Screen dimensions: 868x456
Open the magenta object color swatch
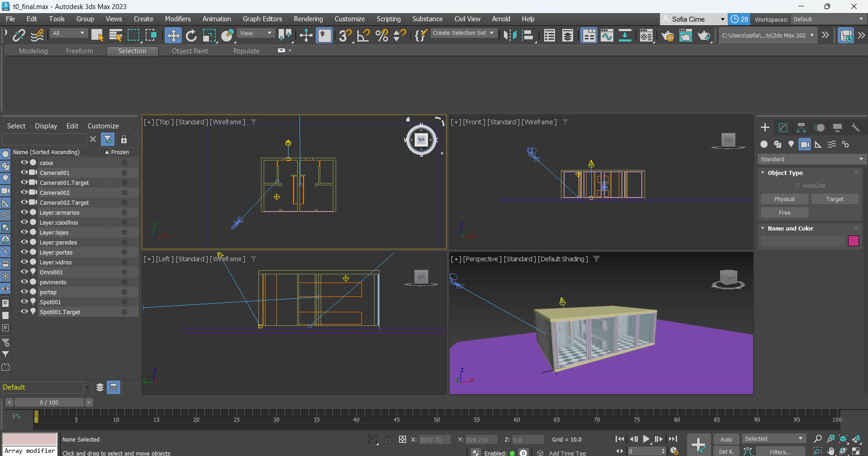[853, 241]
